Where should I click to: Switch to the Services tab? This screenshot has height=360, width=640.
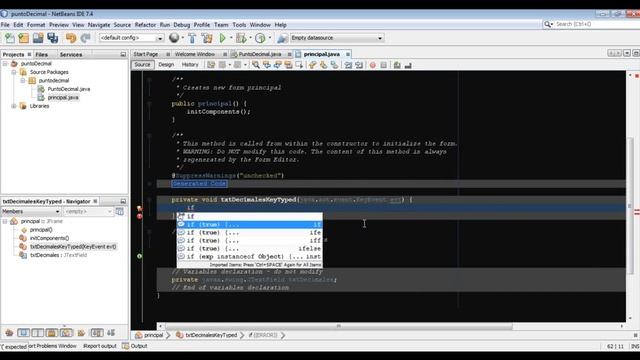pos(71,54)
